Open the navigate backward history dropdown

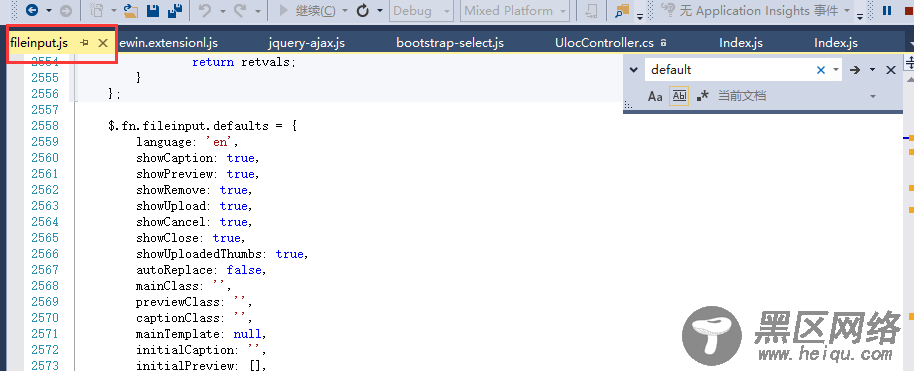(49, 10)
